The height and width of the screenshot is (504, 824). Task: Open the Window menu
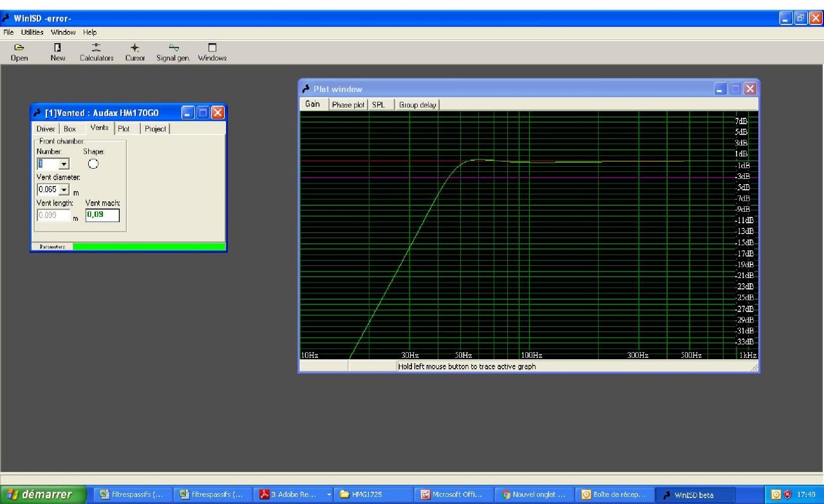click(x=63, y=32)
